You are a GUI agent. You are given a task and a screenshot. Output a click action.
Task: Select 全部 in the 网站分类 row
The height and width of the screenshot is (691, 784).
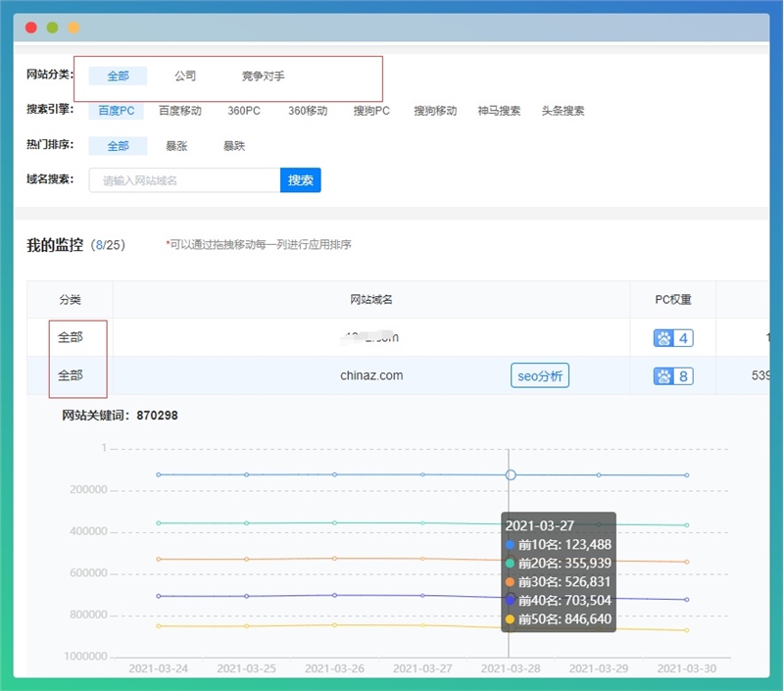click(118, 76)
